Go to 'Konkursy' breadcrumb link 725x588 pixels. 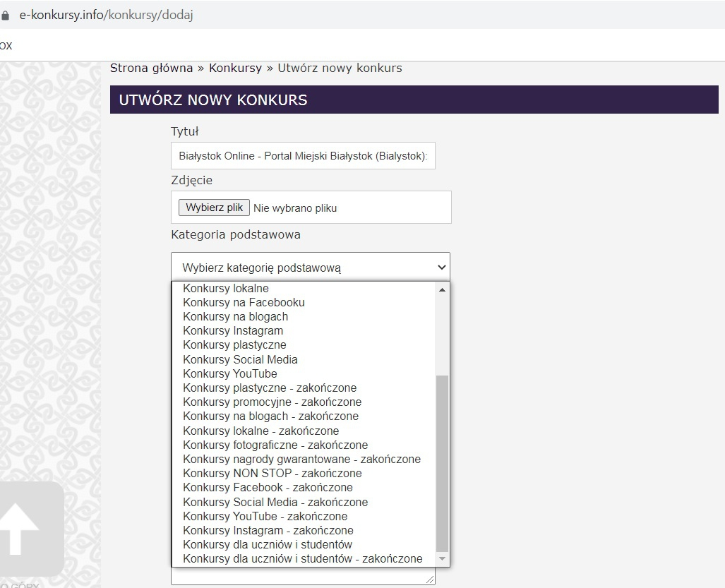[235, 68]
